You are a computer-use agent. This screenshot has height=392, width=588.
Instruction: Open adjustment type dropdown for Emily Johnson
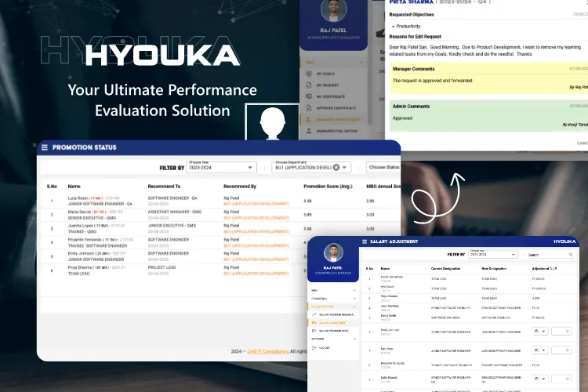pyautogui.click(x=540, y=331)
